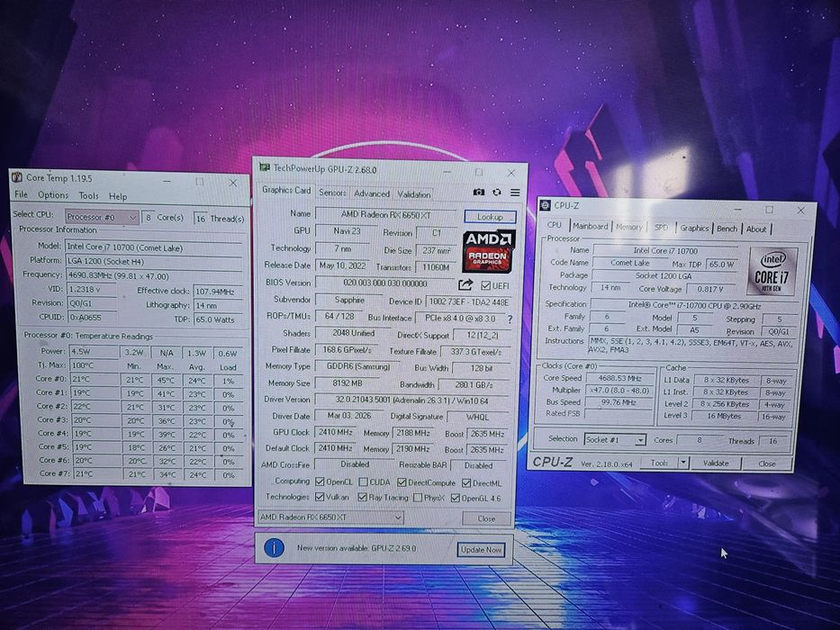Click the CPU-Z Multiplier x47.0 value
840x630 pixels.
[x=619, y=391]
